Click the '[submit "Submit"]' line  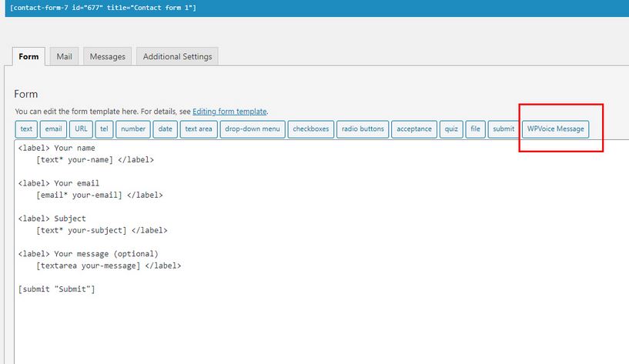point(56,289)
